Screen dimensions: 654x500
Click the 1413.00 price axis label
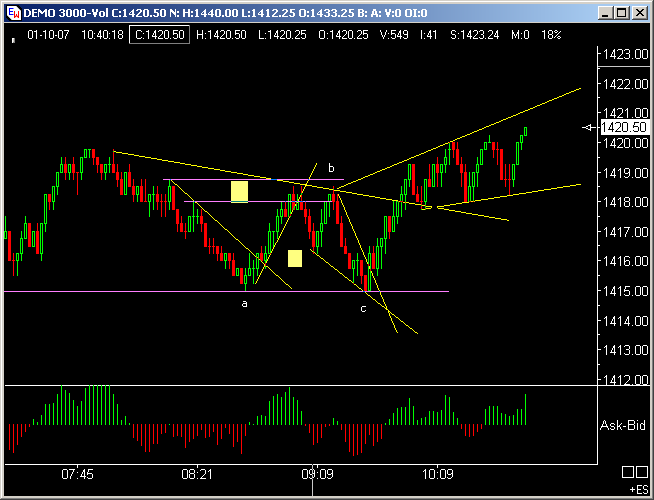(x=625, y=350)
